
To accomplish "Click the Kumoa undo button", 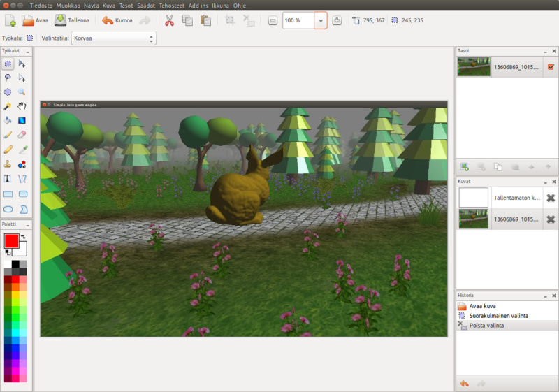I will [x=117, y=21].
